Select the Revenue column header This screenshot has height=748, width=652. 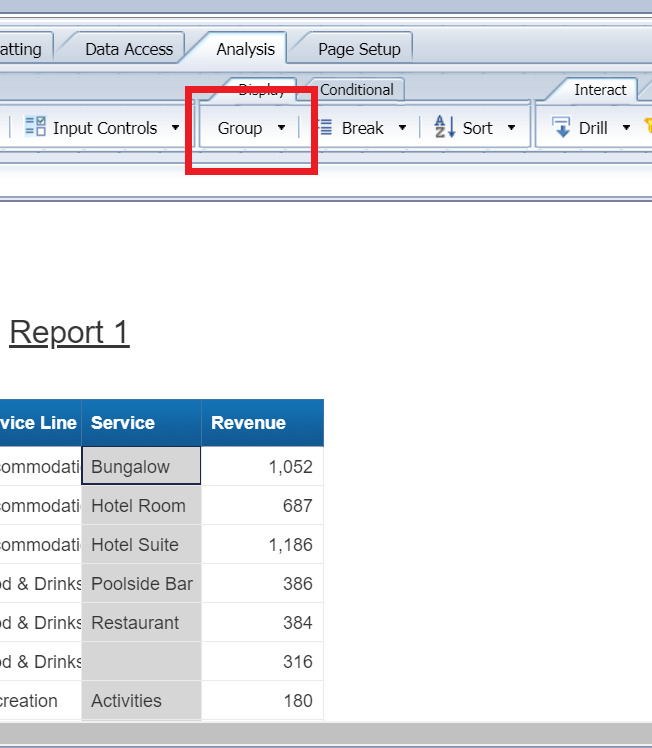click(x=262, y=423)
